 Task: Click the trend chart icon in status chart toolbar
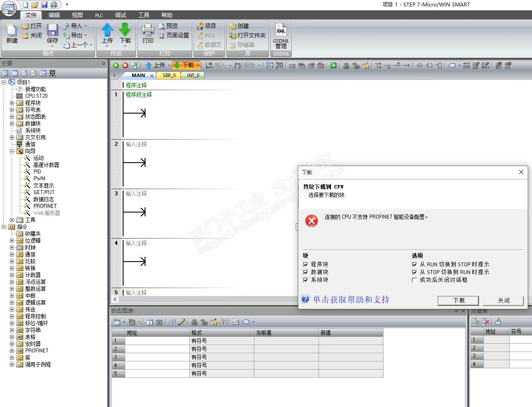click(x=236, y=322)
